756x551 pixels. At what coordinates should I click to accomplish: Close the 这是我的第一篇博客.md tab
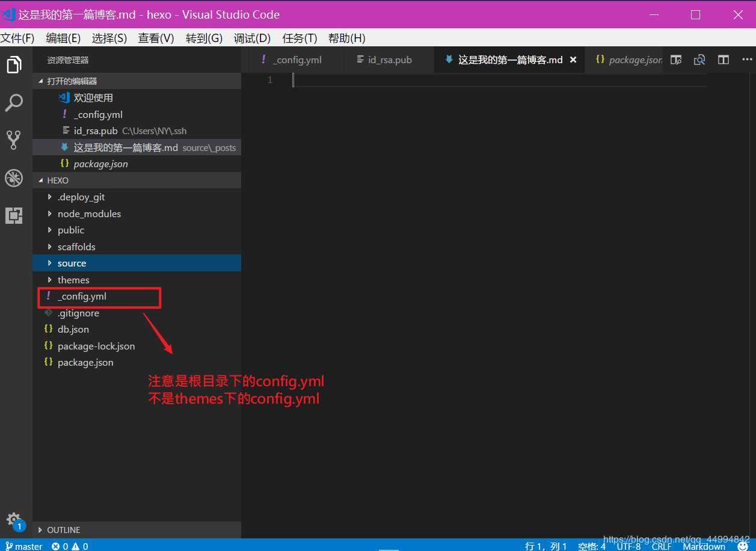tap(573, 60)
